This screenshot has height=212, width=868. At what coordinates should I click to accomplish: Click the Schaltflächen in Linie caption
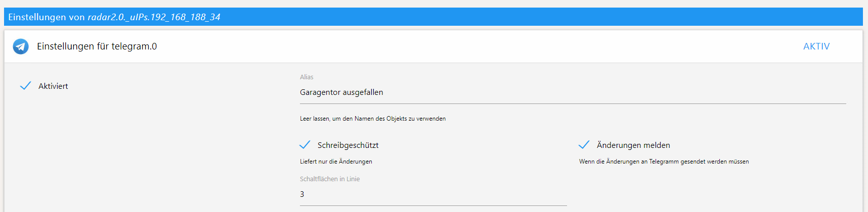(x=330, y=179)
